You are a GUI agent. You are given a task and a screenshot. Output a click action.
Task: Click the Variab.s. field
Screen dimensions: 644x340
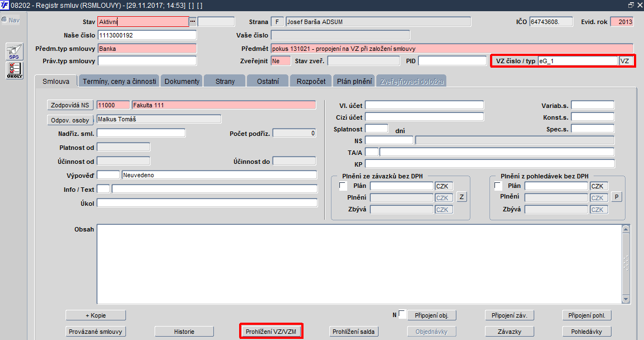pos(592,105)
